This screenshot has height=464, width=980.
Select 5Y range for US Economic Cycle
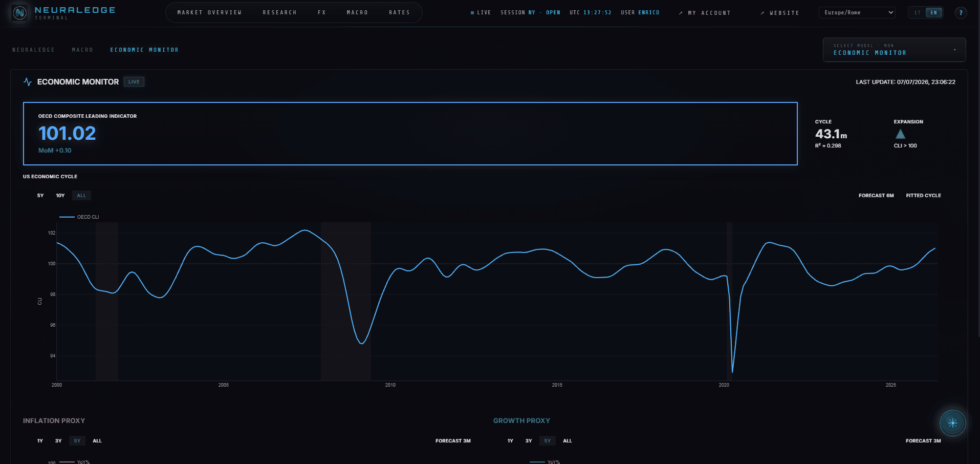click(40, 196)
